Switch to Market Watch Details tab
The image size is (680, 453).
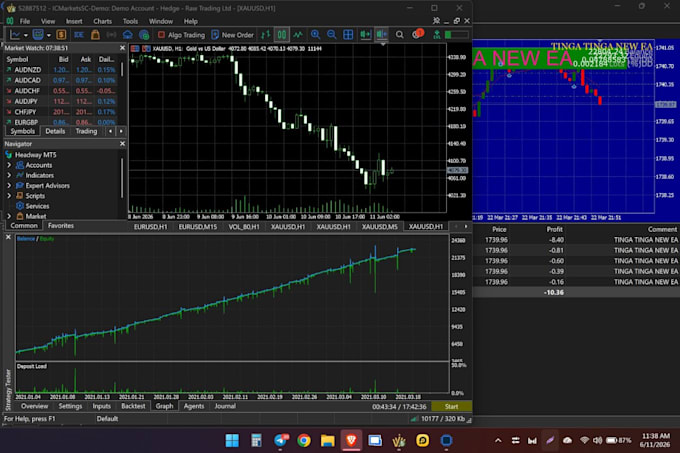[55, 131]
